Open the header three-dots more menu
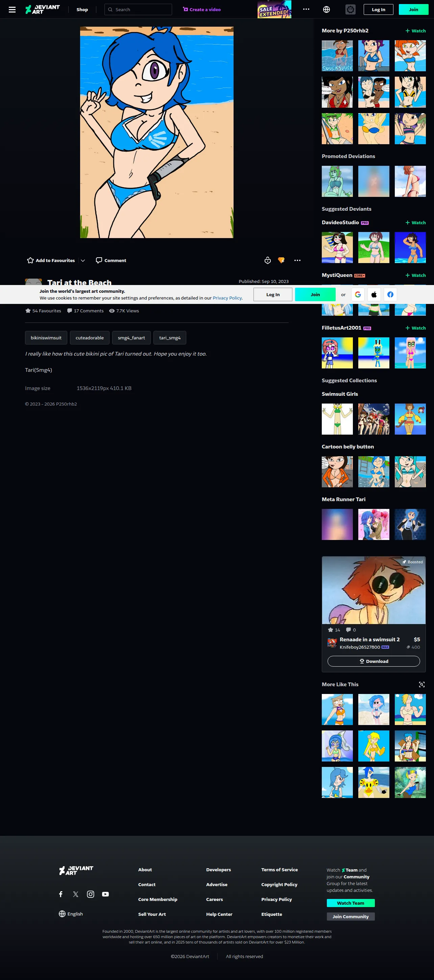Screen dimensions: 434x980 coord(306,9)
